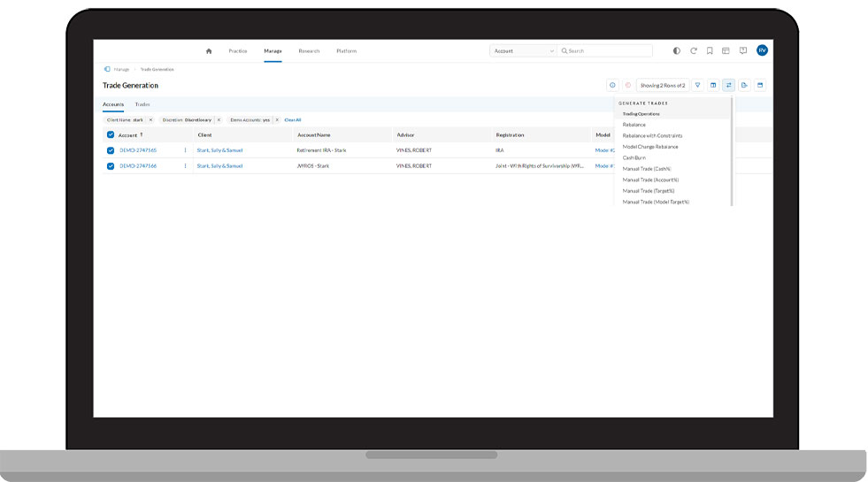Uncheck the DEMO-2747565 row checkbox

click(x=111, y=150)
